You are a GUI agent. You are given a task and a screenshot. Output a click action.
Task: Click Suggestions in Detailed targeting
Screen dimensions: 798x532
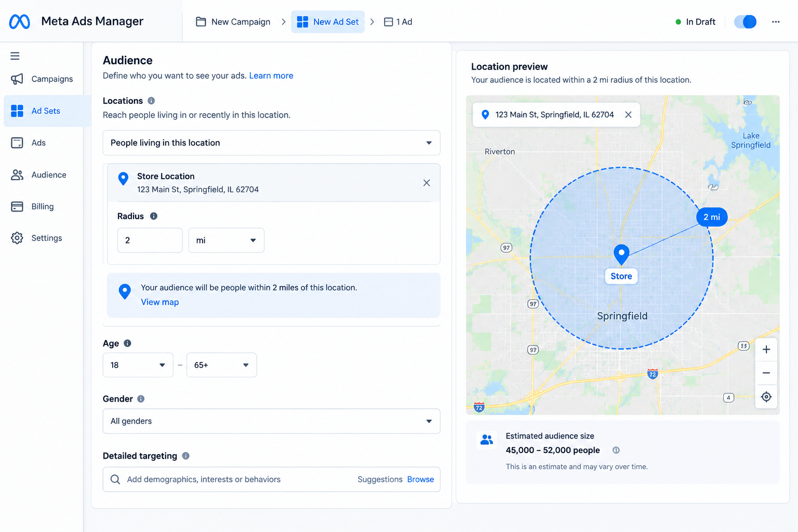(x=380, y=480)
